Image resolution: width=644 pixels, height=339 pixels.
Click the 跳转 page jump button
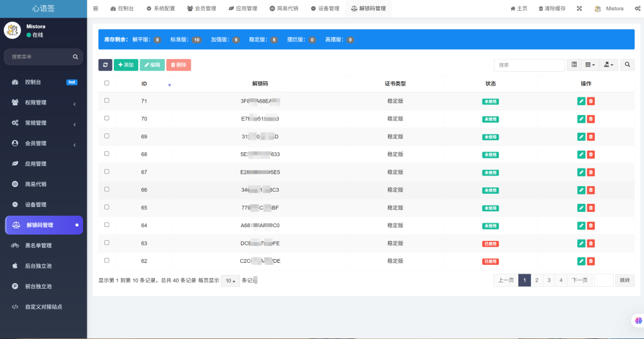tap(625, 281)
